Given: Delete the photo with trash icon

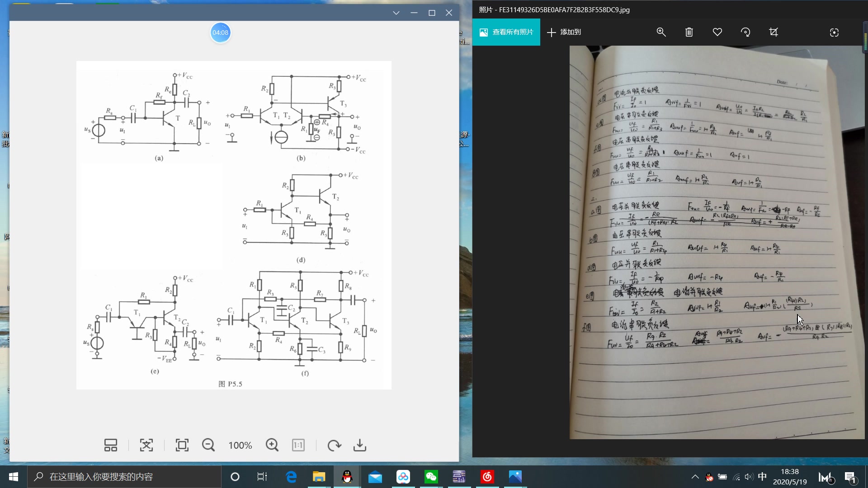Looking at the screenshot, I should 689,32.
